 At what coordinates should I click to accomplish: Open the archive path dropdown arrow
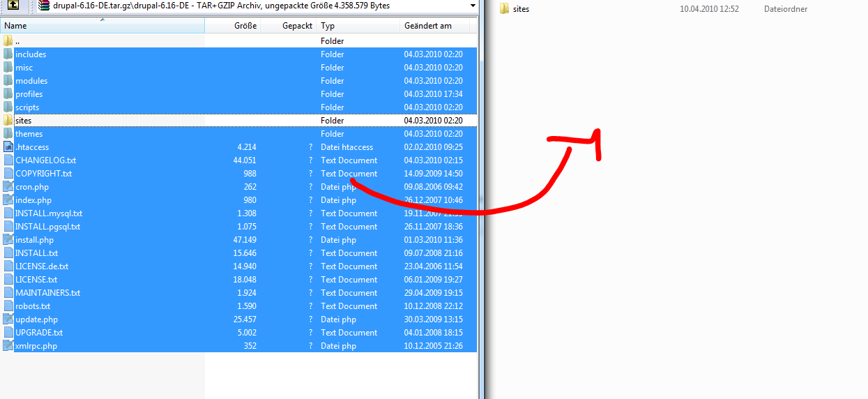473,6
